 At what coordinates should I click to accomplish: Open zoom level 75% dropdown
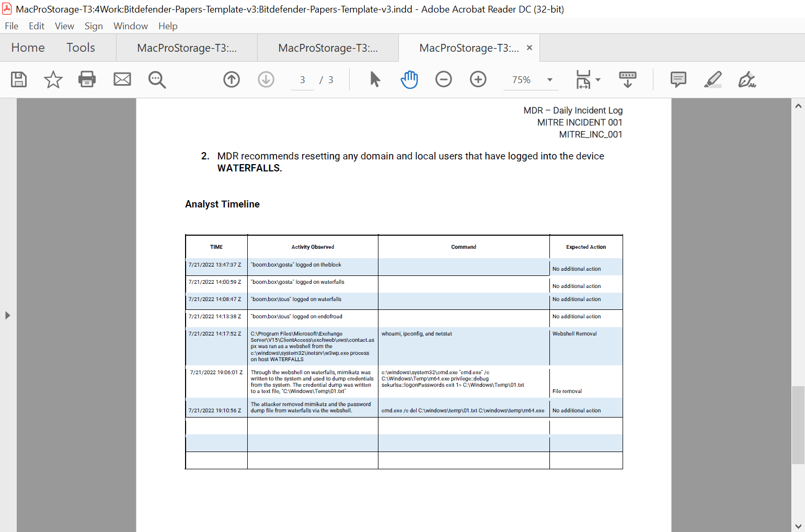(x=549, y=80)
